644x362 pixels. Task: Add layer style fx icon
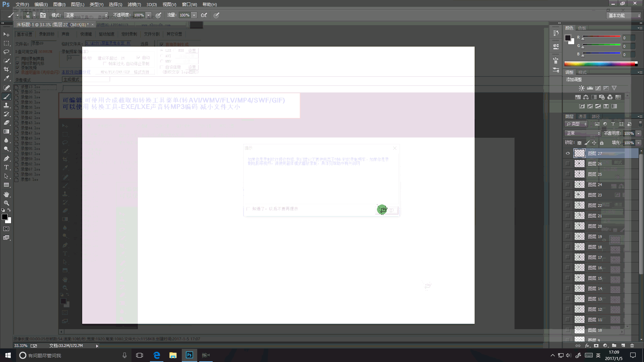[x=587, y=345]
